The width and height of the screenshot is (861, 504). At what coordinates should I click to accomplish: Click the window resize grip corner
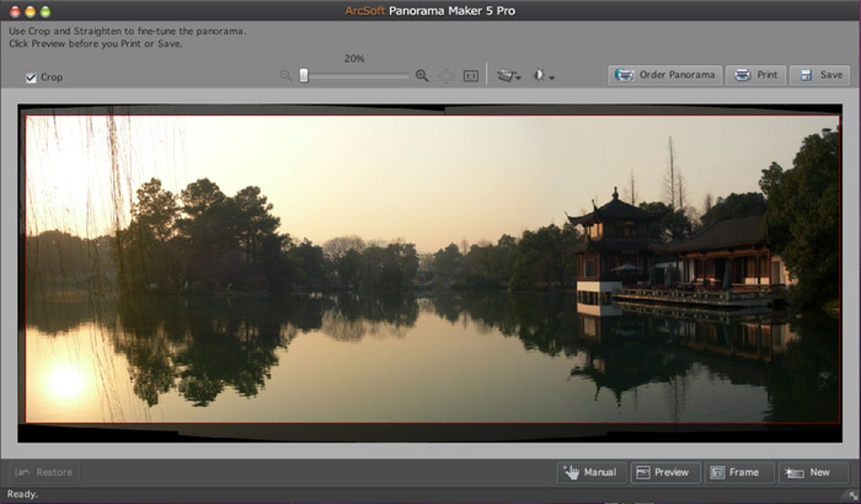click(853, 496)
